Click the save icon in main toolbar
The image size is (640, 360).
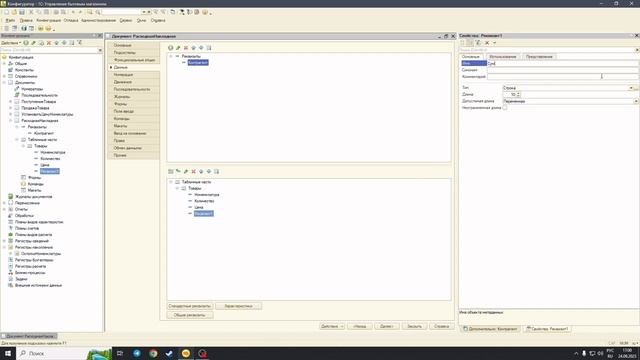(x=22, y=12)
